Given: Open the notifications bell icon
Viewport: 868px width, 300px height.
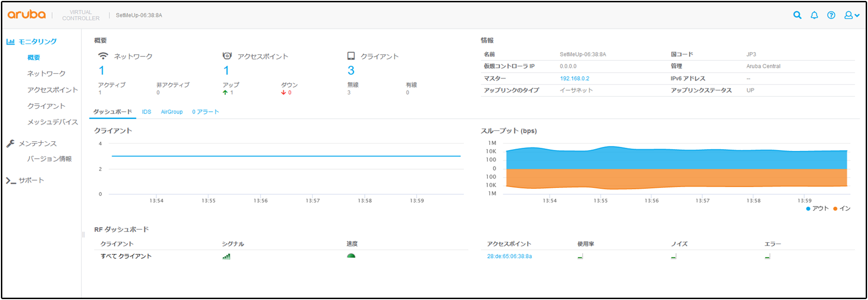Looking at the screenshot, I should (x=814, y=15).
